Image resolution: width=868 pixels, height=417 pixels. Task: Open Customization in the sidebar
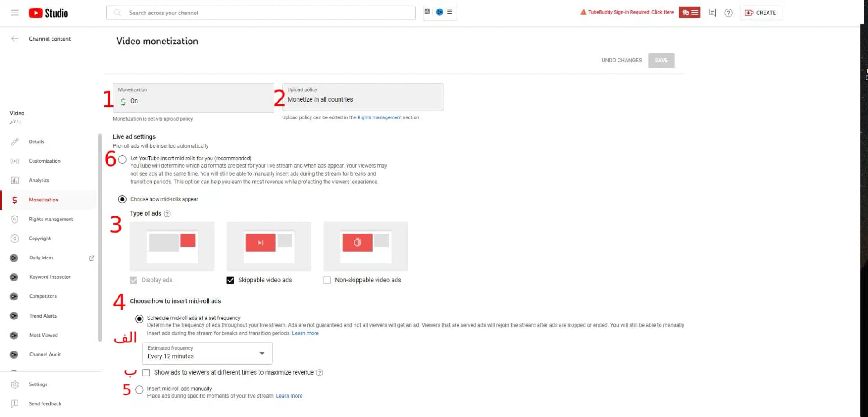pyautogui.click(x=44, y=161)
